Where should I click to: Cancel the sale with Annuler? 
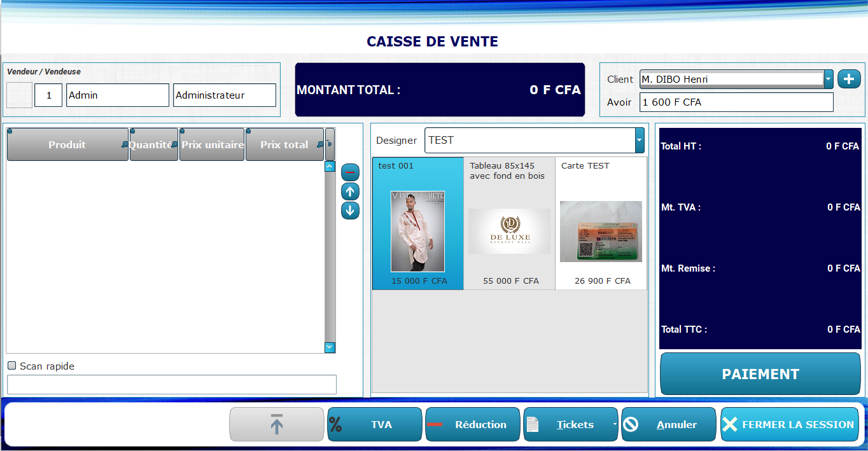coord(668,424)
